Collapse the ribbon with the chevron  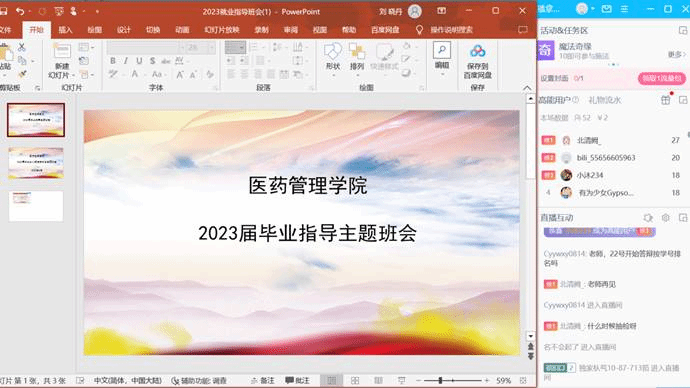tap(527, 88)
